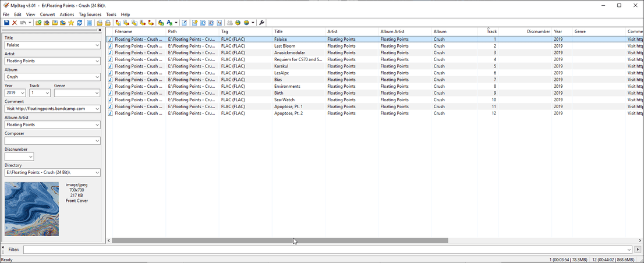The height and width of the screenshot is (263, 644).
Task: Open the Edit menu
Action: coord(17,15)
